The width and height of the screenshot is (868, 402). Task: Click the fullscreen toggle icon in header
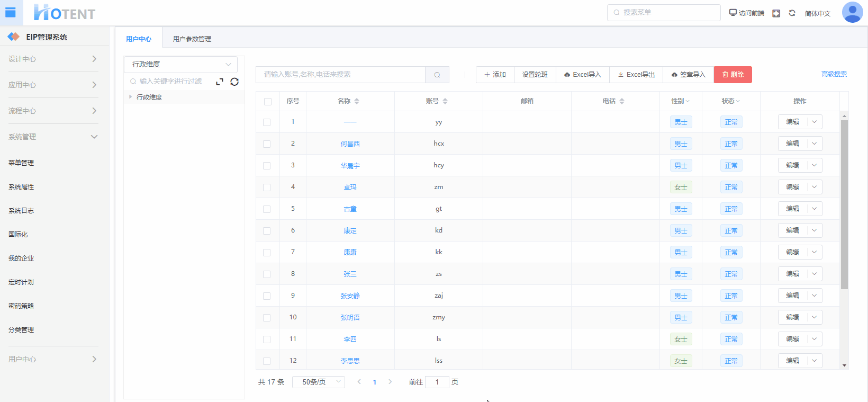(776, 13)
